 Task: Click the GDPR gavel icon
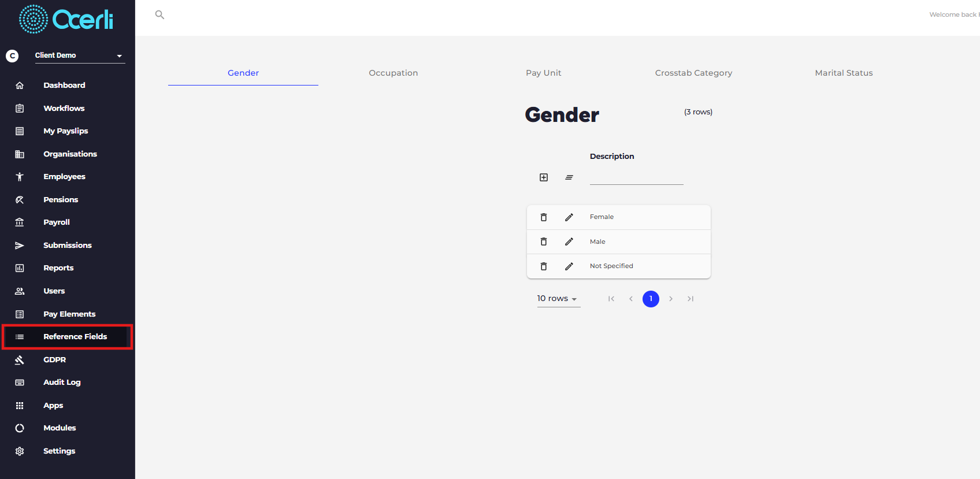[20, 360]
